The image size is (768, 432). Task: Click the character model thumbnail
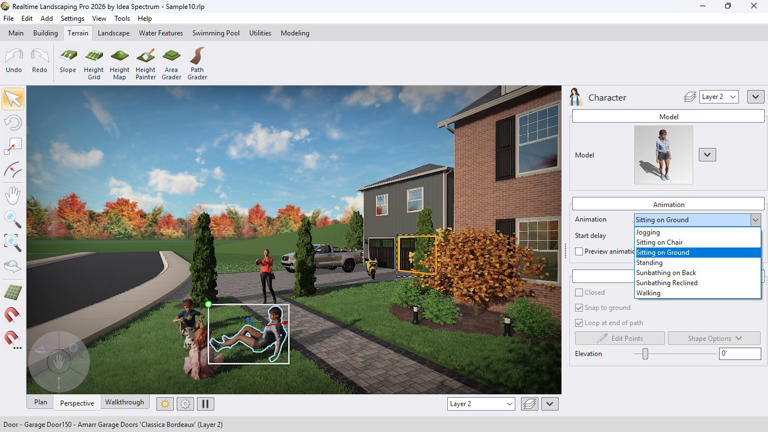click(663, 155)
